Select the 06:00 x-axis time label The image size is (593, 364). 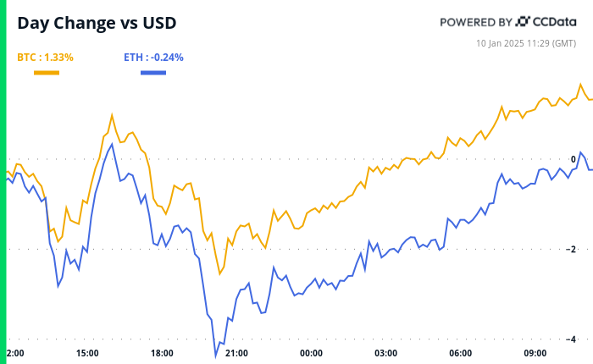click(x=460, y=353)
